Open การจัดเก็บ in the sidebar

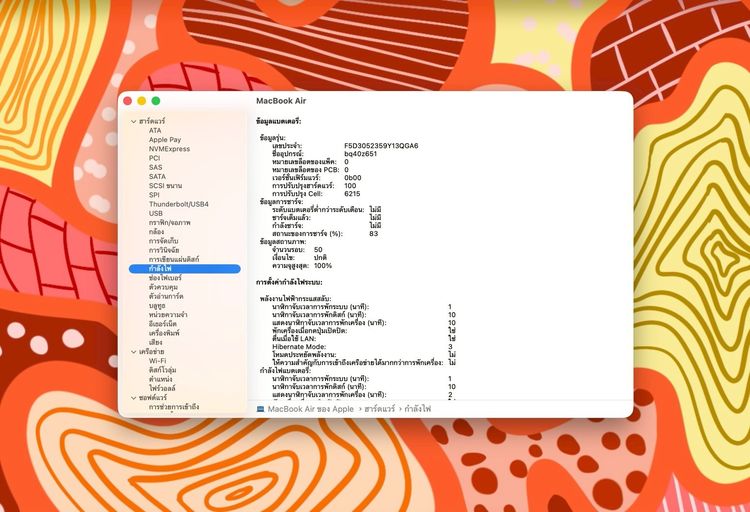(x=164, y=241)
